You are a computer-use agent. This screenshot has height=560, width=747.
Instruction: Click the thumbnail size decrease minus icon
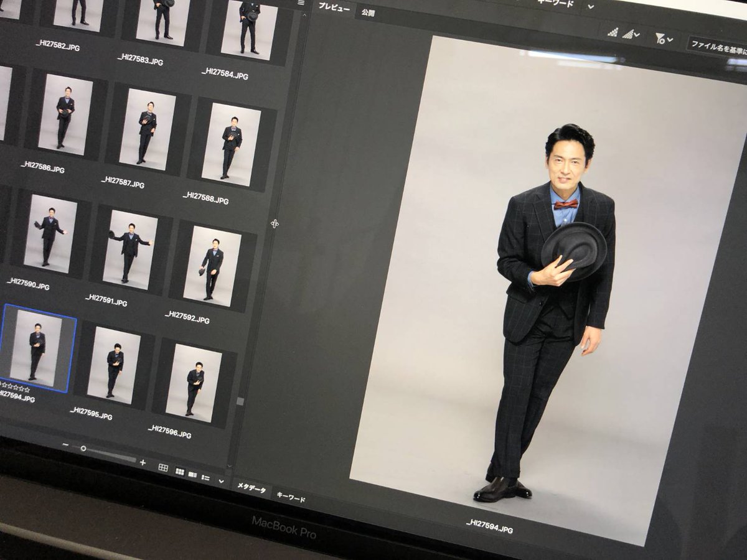pos(65,445)
